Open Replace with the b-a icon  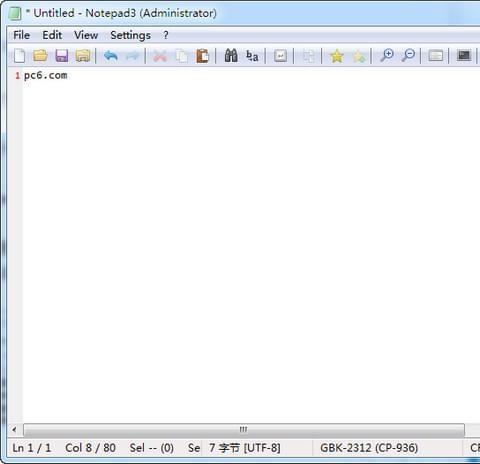[252, 56]
